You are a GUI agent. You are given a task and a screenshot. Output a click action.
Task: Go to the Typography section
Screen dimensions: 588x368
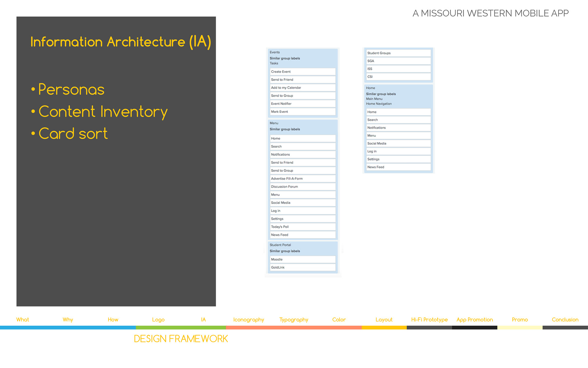[294, 320]
